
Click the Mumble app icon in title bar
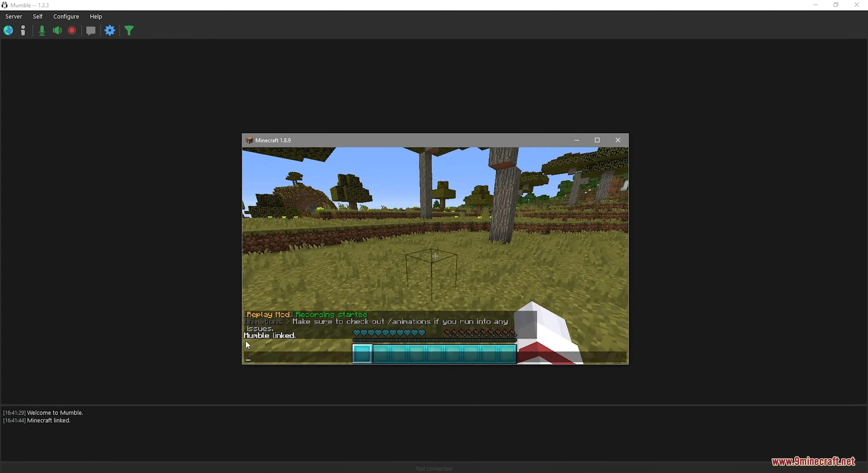4,5
